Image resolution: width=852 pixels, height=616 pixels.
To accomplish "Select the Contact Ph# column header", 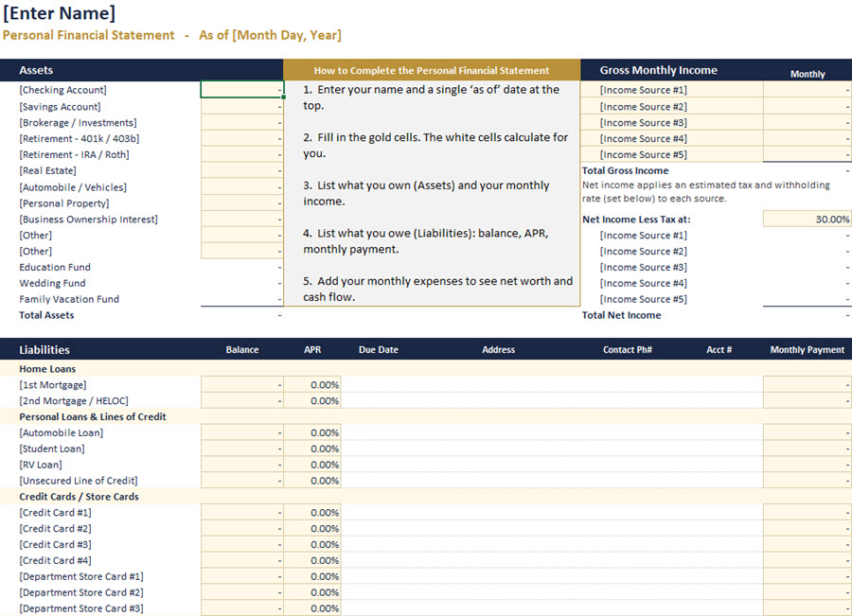I will point(627,349).
